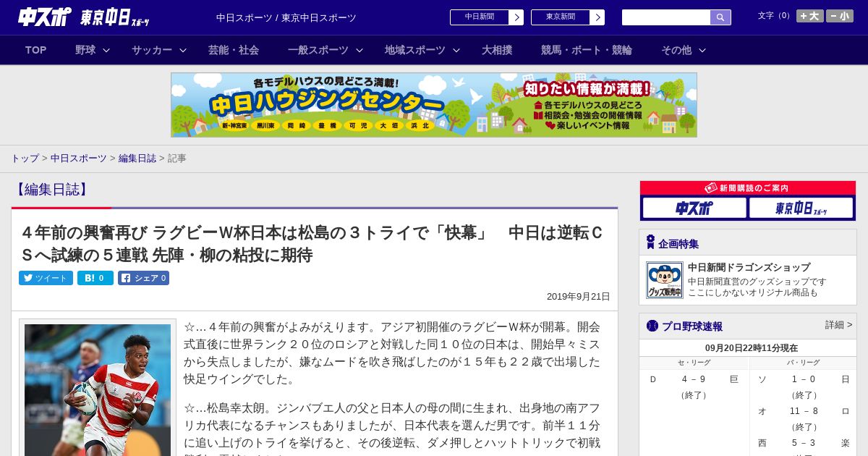The image size is (868, 456).
Task: Expand the その他 dropdown chevron
Action: 702,50
